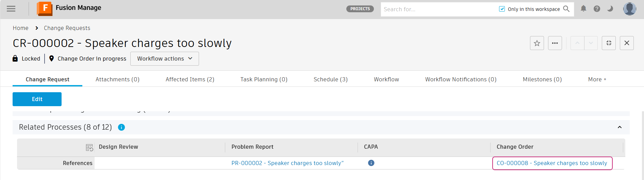
Task: Bookmark this item with the star icon
Action: coord(537,43)
